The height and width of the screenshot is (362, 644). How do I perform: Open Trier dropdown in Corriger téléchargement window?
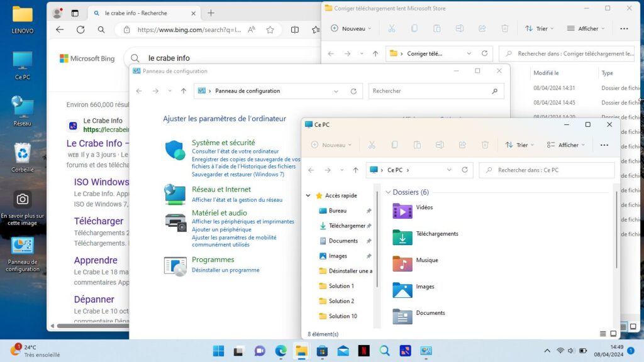pyautogui.click(x=539, y=29)
